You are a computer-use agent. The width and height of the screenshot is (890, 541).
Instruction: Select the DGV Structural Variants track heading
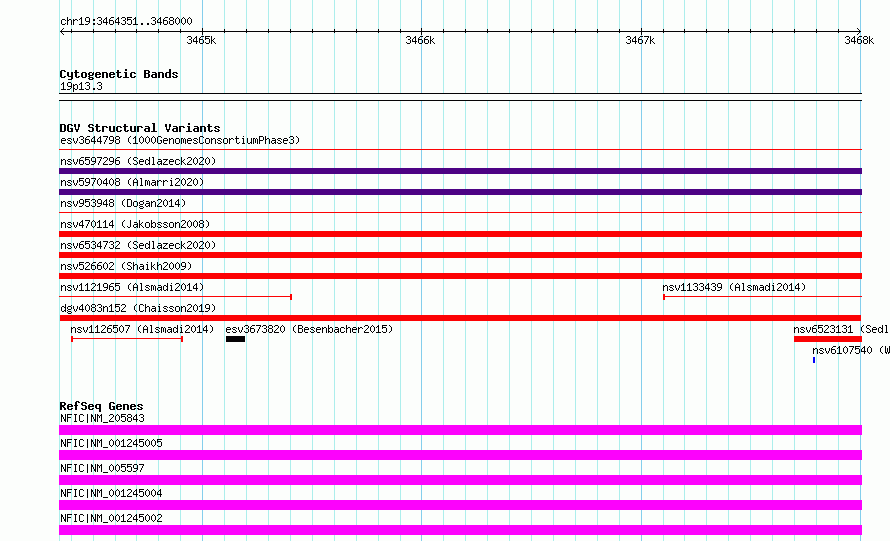140,128
